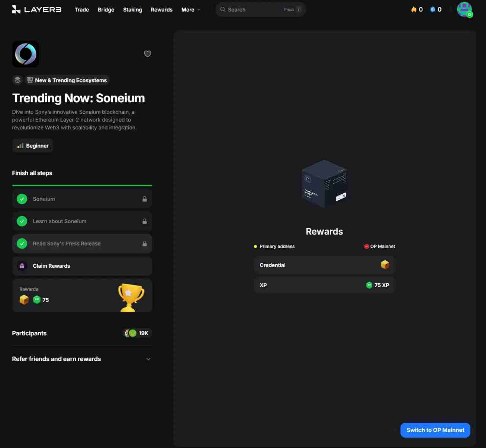
Task: Open the Read Sony's Press Release step
Action: (x=82, y=244)
